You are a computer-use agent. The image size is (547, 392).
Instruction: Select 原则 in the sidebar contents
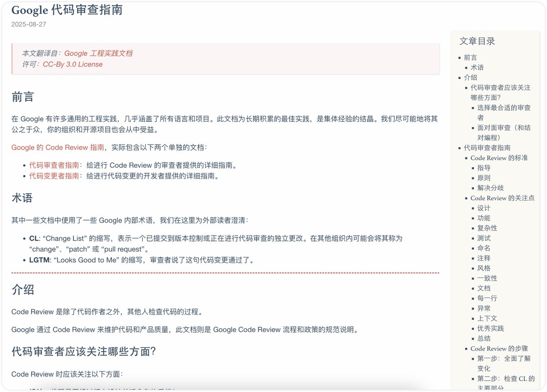[x=484, y=178]
